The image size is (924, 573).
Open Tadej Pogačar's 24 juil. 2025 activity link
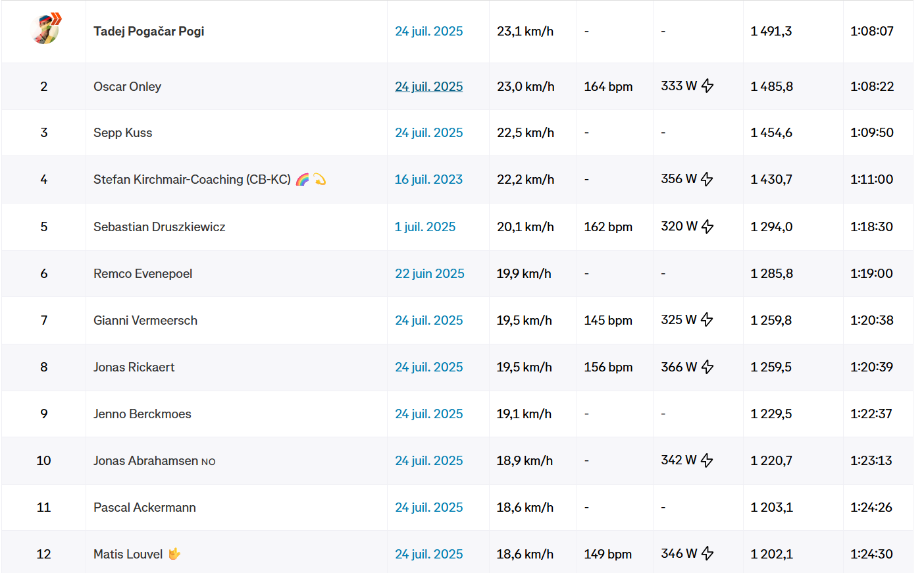(428, 31)
